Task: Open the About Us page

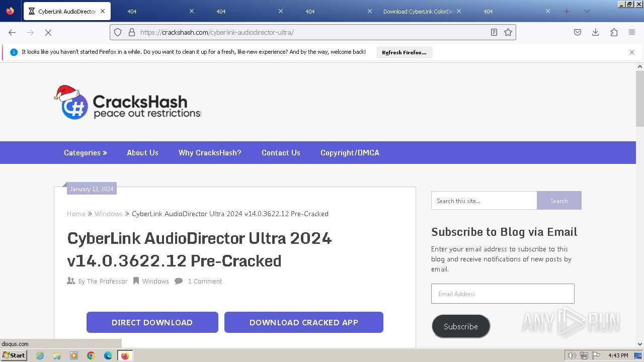Action: pos(142,153)
